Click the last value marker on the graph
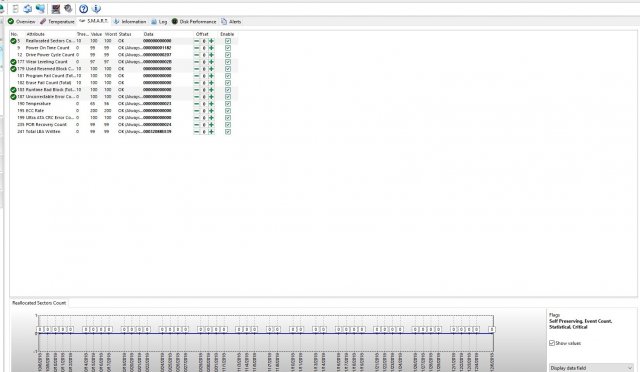This screenshot has height=372, width=640. (x=492, y=330)
